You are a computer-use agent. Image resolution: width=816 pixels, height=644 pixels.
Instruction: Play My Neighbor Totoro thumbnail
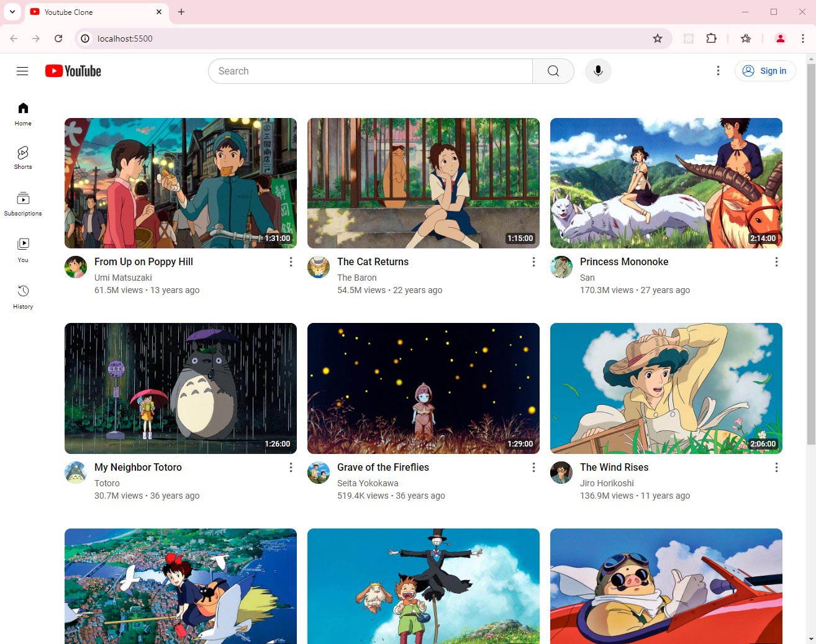coord(181,389)
